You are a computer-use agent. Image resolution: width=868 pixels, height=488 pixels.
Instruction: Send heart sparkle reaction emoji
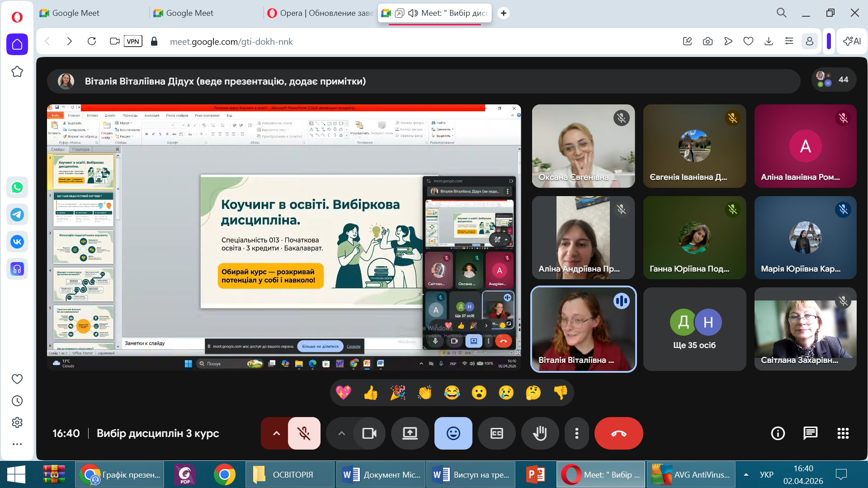point(344,393)
